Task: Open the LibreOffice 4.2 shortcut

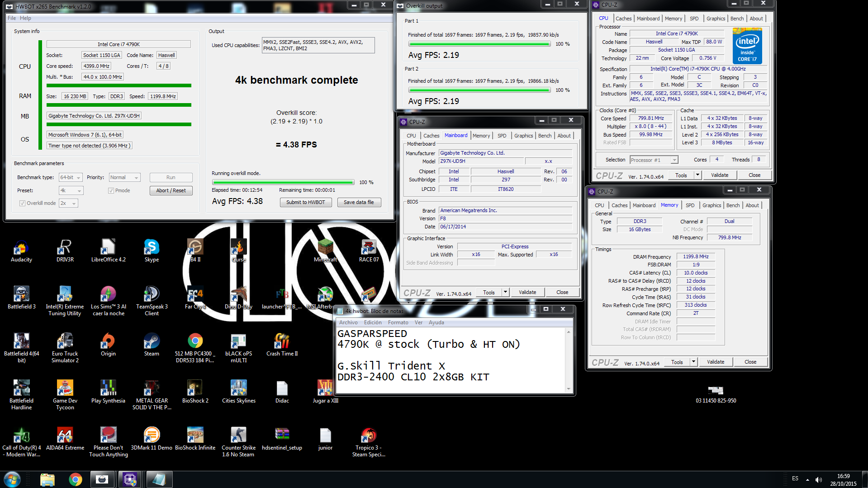Action: tap(108, 251)
